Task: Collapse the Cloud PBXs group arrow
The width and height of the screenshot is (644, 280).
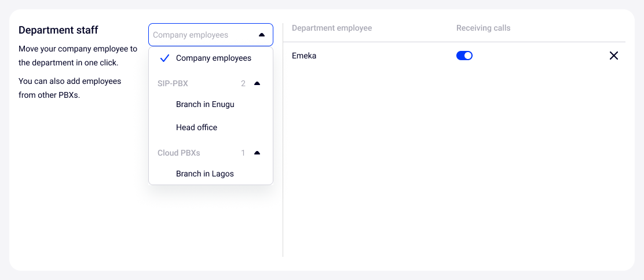Action: [x=257, y=153]
